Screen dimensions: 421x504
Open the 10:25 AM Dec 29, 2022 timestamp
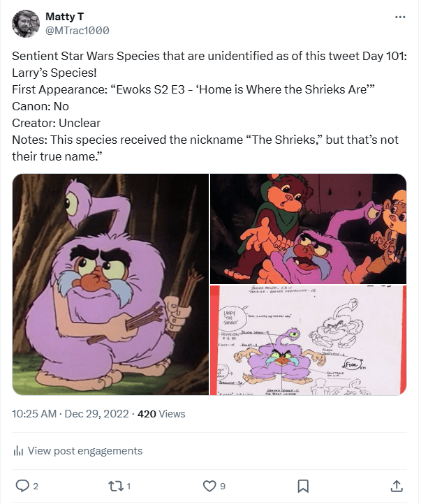pos(71,414)
